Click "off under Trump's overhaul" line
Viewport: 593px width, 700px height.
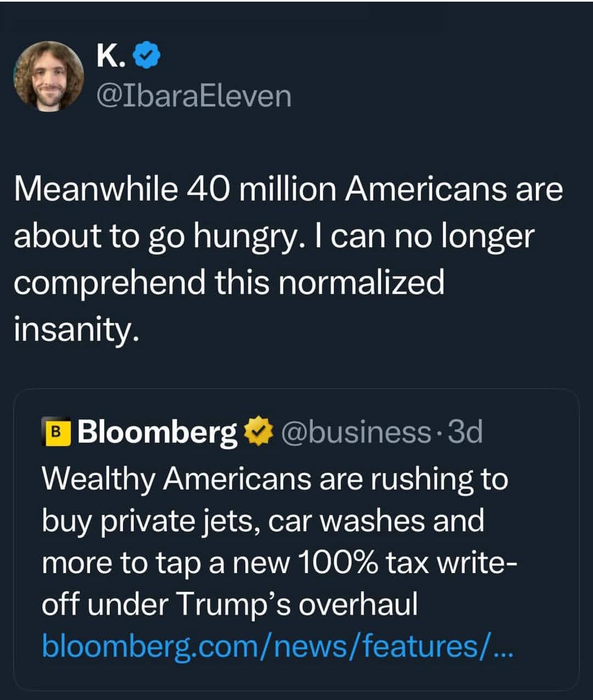coord(230,604)
